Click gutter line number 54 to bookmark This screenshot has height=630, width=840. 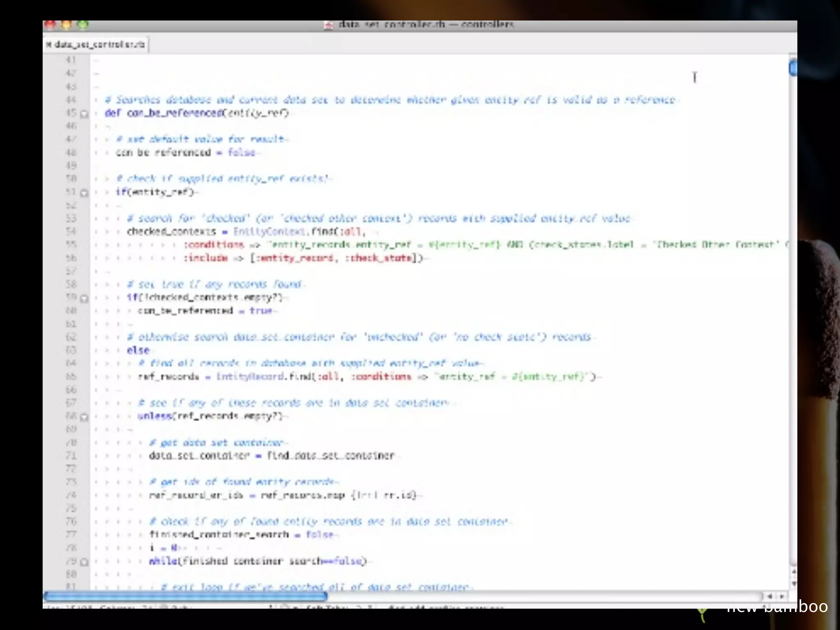point(71,231)
